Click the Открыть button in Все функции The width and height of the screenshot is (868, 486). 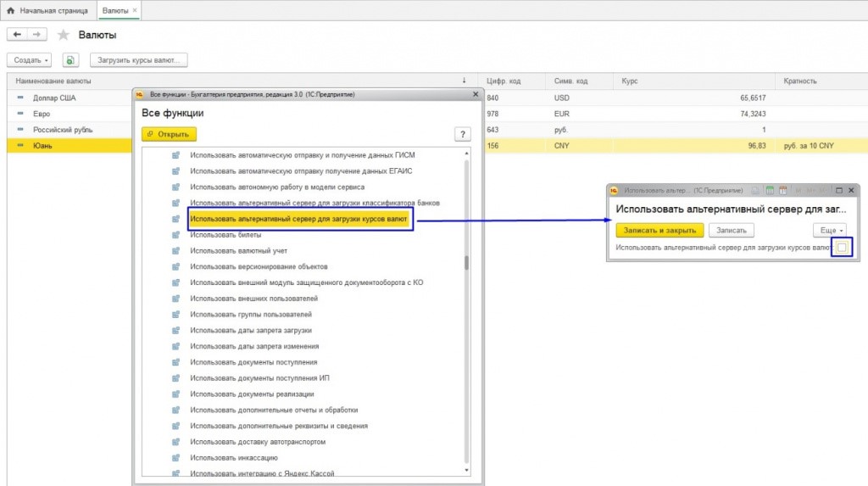click(x=170, y=134)
